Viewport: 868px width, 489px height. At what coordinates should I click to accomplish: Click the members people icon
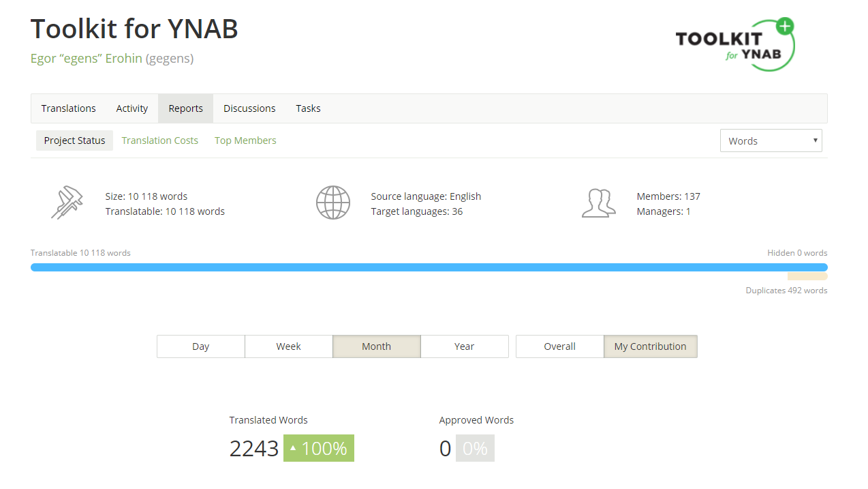coord(598,203)
